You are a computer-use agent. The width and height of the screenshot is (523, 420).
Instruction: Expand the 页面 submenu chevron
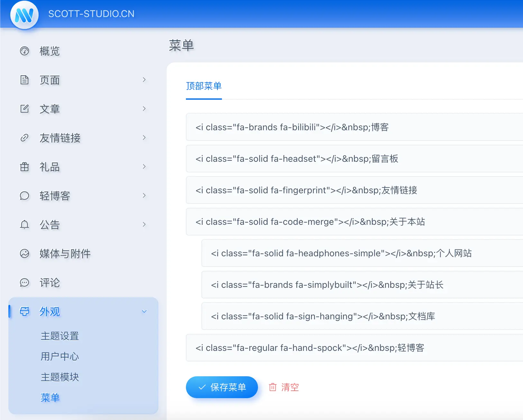144,80
